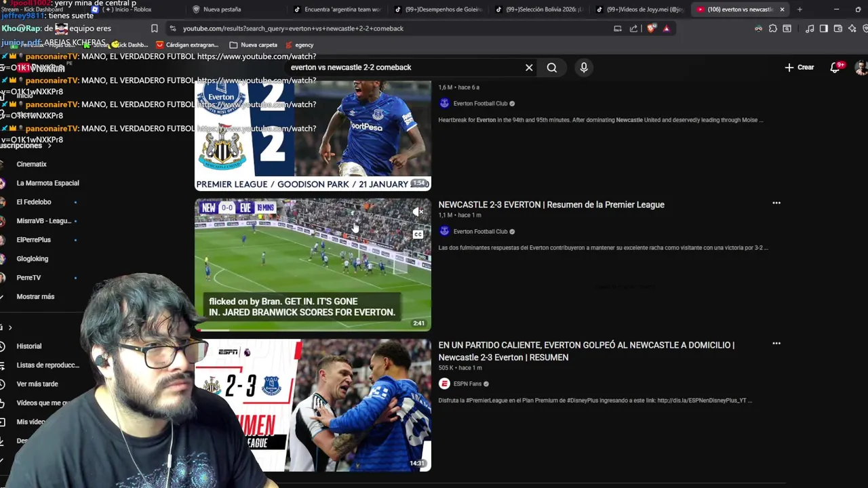Viewport: 868px width, 488px height.
Task: Switch to the Selección Bolivia 2026 tab
Action: [539, 9]
